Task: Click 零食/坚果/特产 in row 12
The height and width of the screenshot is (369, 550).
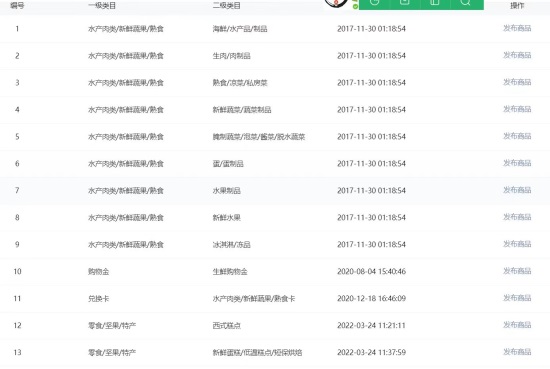Action: click(112, 326)
